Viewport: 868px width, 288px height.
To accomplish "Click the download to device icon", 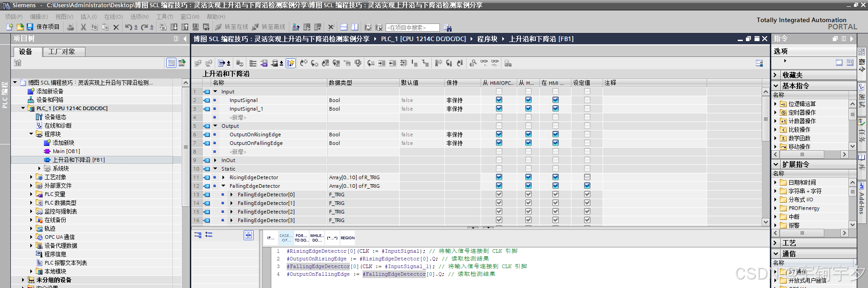I will [174, 27].
